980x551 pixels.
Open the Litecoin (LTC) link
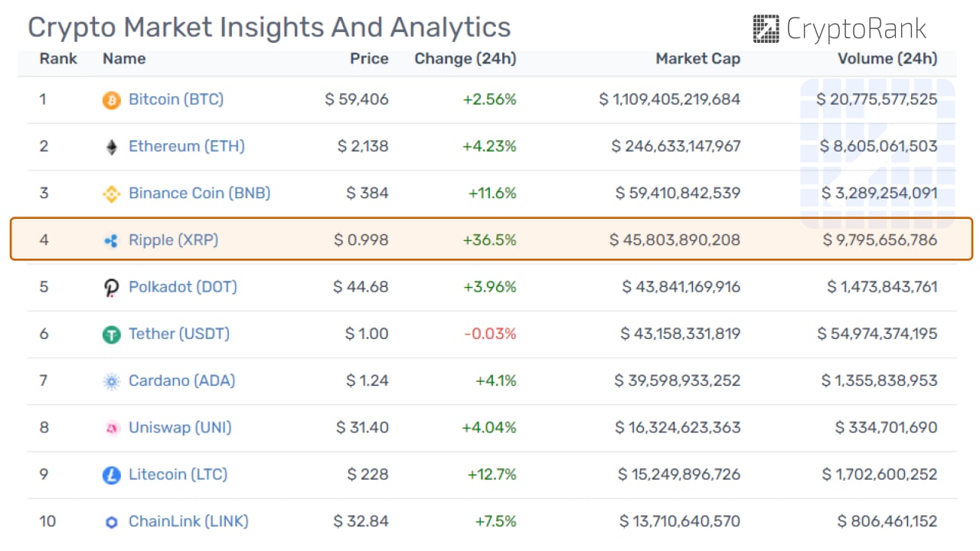178,474
